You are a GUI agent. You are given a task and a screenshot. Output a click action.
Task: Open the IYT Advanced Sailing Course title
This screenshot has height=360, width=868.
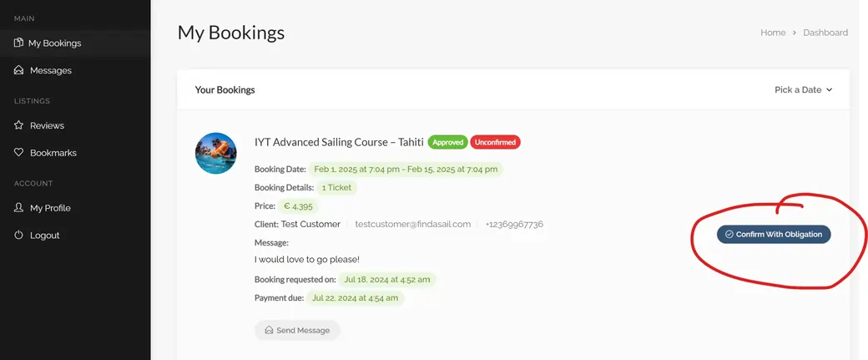point(339,142)
